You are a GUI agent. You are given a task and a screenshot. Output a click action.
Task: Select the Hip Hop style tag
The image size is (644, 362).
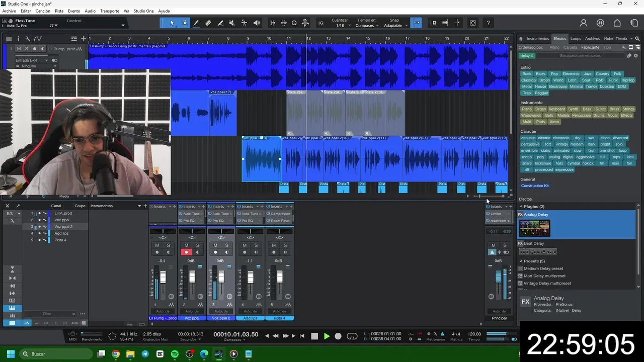[x=628, y=80]
